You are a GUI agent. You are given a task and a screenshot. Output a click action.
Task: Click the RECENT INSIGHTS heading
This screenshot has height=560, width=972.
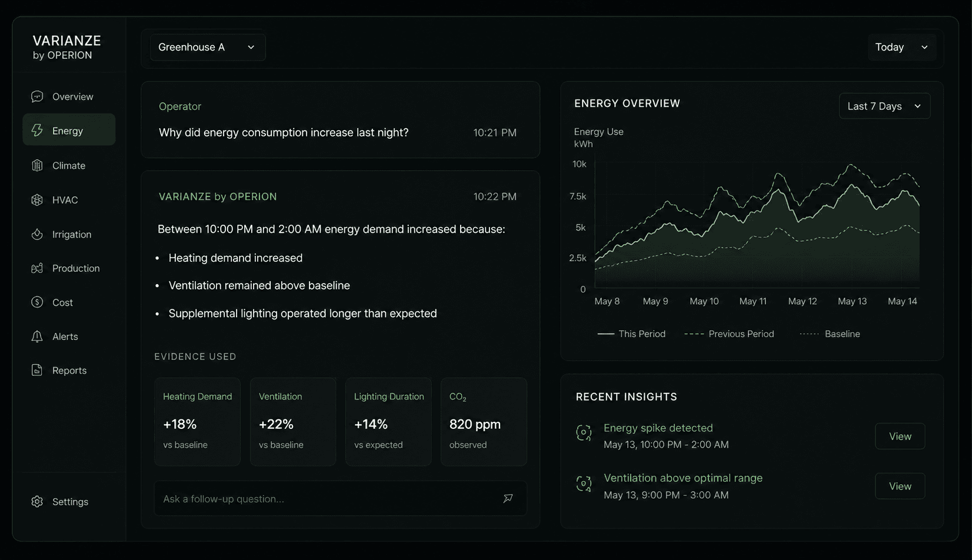(627, 397)
